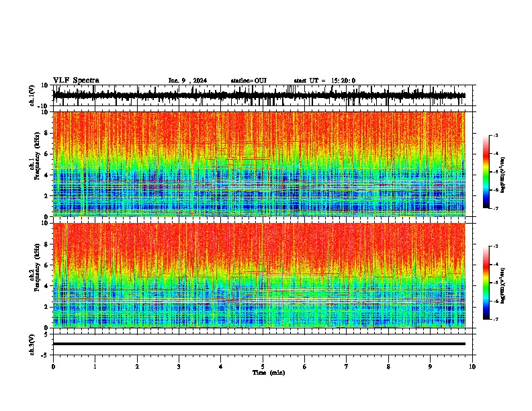The image size is (532, 411).
Task: Click inside the ch.2 spectrogram panel
Action: coord(259,275)
